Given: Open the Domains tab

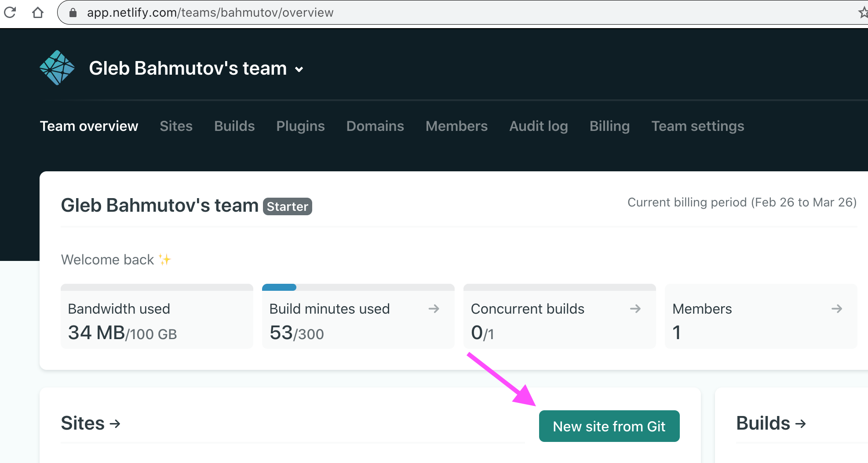Looking at the screenshot, I should point(375,126).
